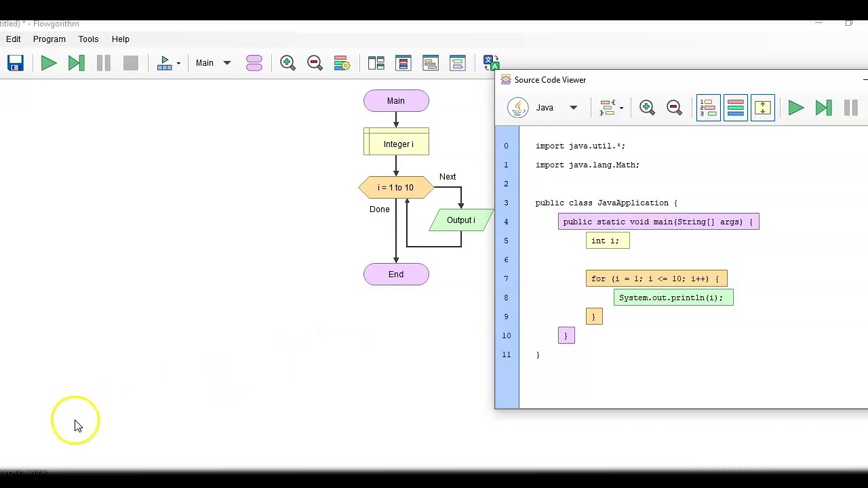This screenshot has height=488, width=868.
Task: Toggle line numbers in Source Code Viewer
Action: (708, 108)
